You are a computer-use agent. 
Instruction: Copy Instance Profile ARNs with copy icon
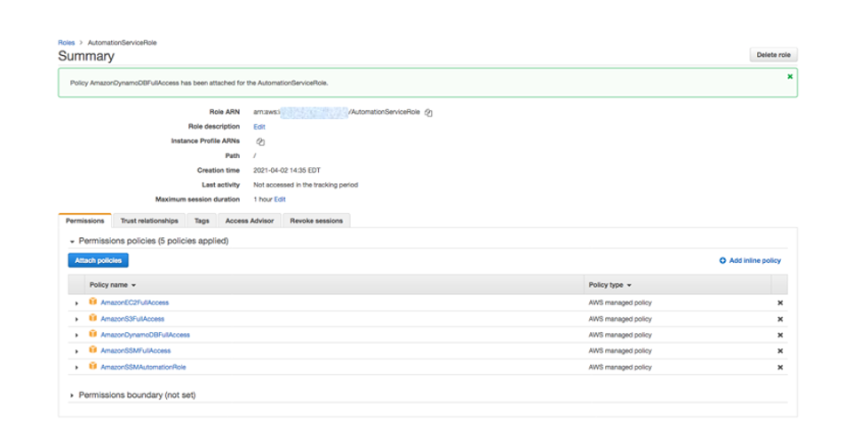[260, 142]
